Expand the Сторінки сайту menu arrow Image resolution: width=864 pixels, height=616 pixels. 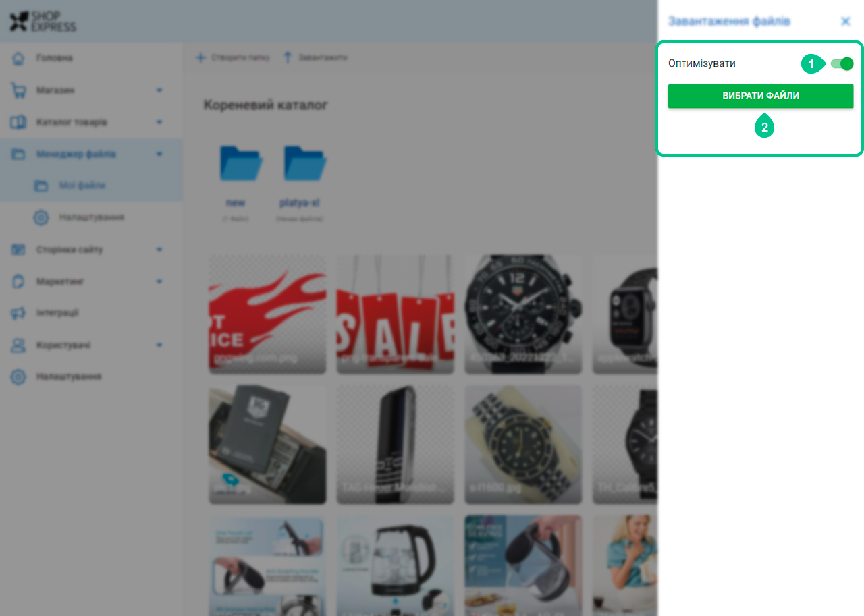[x=159, y=250]
